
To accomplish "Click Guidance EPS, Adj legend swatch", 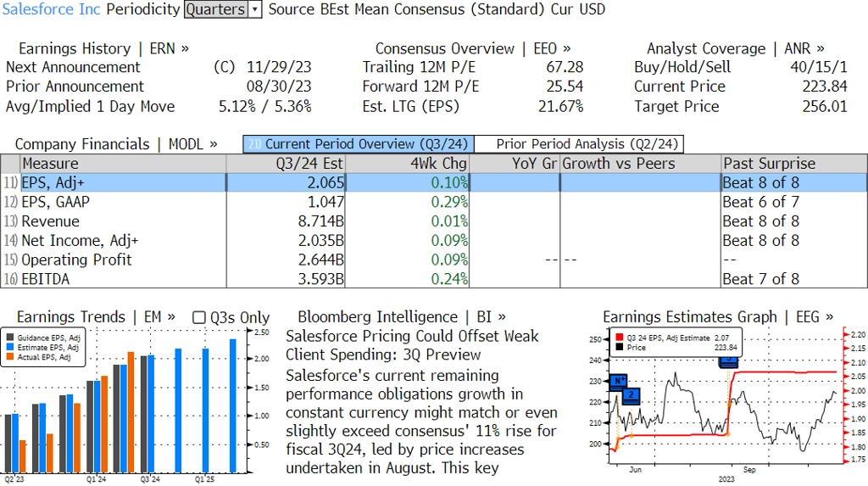I will click(10, 338).
